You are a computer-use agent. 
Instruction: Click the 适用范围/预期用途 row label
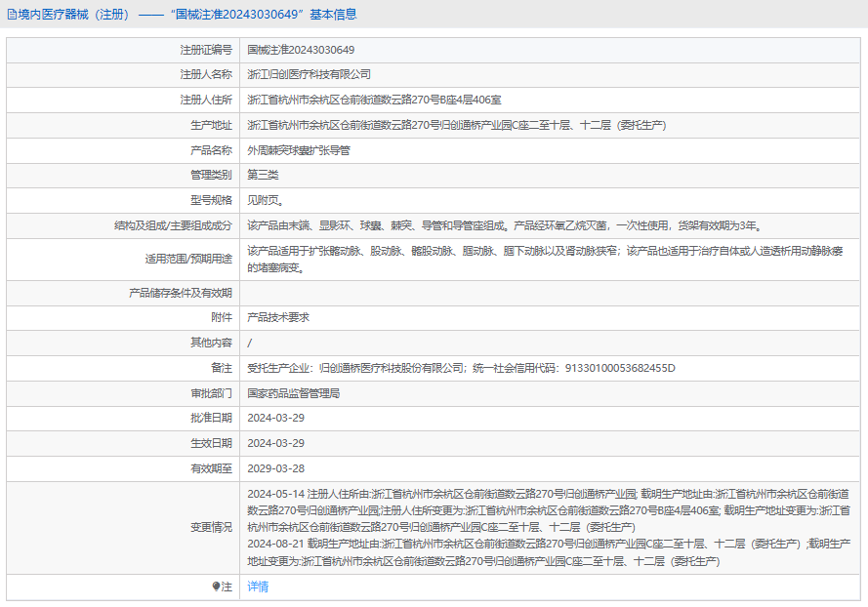click(187, 259)
